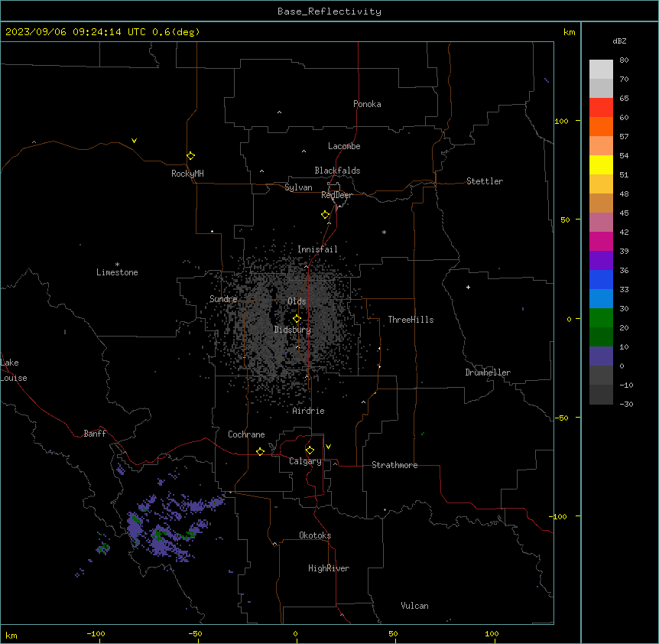Click the Airdrie city label

(308, 411)
